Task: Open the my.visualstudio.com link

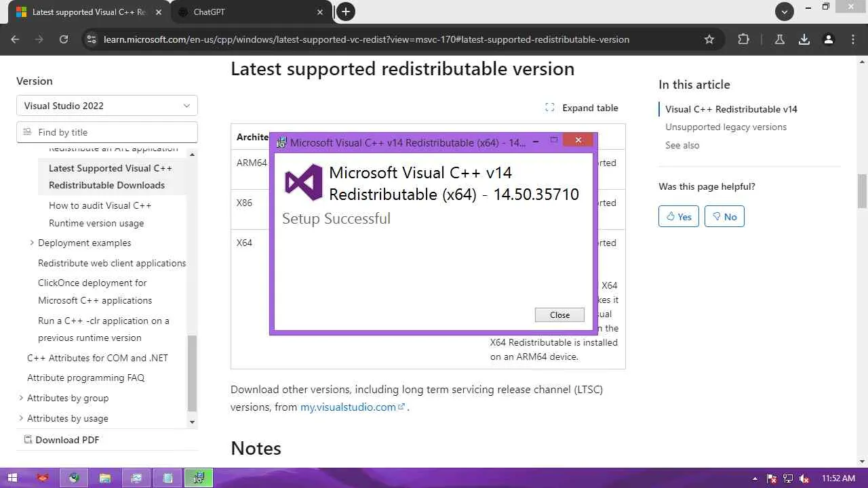Action: coord(348,407)
